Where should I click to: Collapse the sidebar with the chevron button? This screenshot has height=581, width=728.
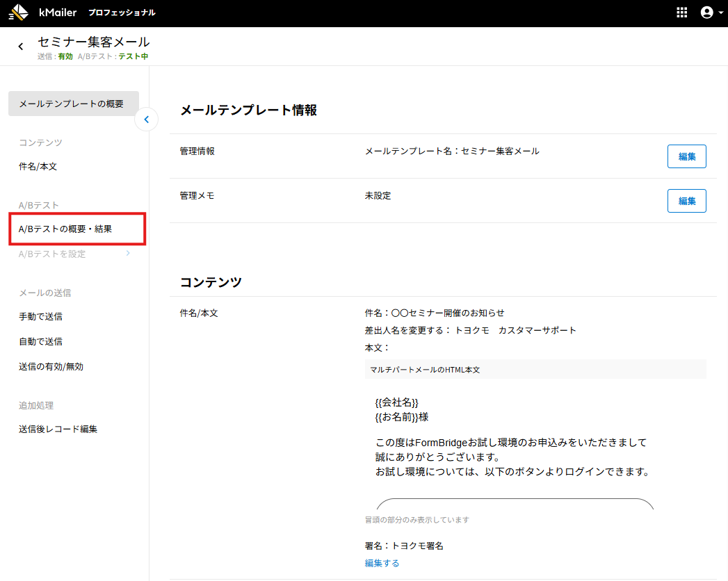[x=146, y=120]
